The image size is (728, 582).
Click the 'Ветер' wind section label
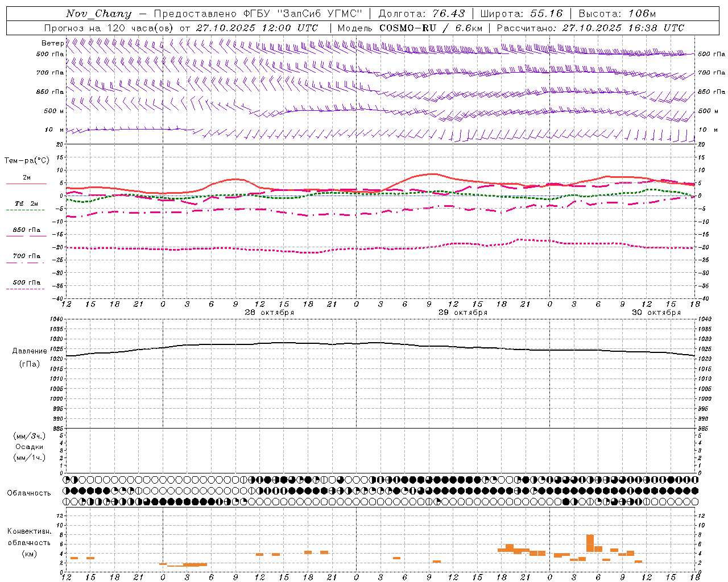tap(52, 43)
